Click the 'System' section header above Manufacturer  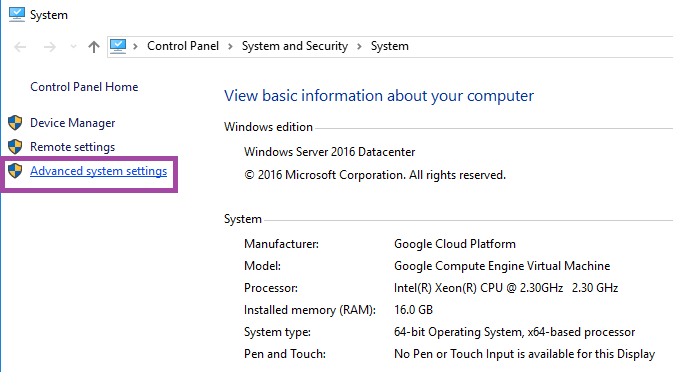pos(243,219)
